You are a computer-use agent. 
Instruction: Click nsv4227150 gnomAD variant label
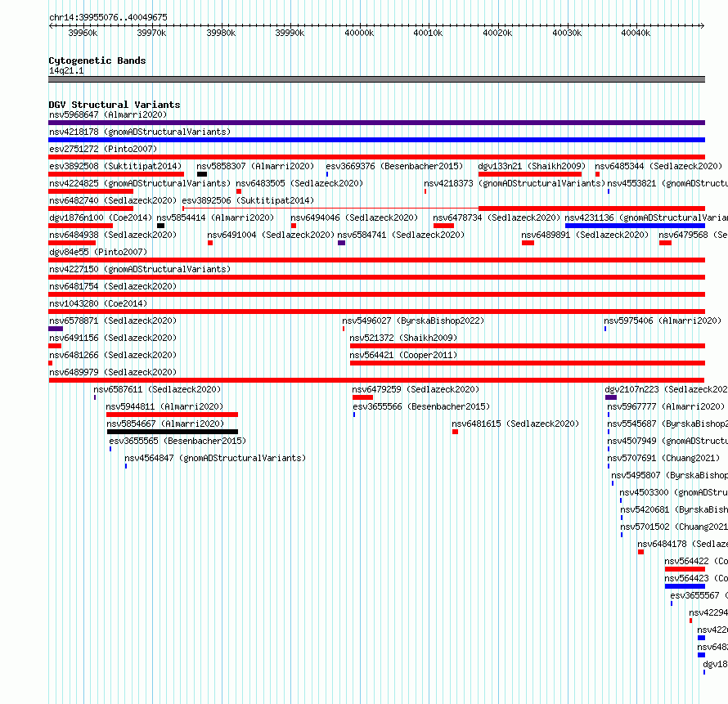pos(140,269)
